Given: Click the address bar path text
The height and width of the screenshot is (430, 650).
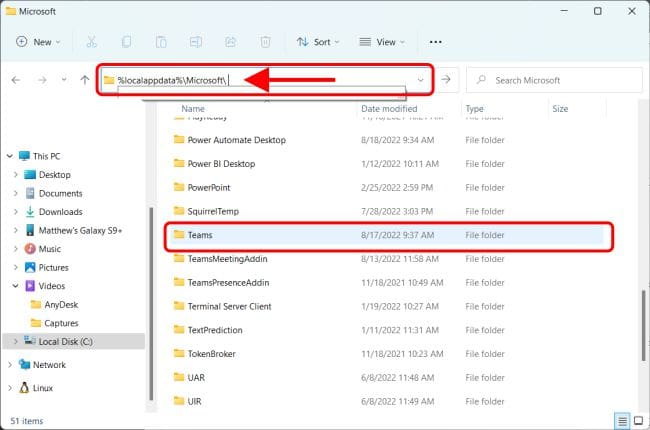Looking at the screenshot, I should point(172,80).
